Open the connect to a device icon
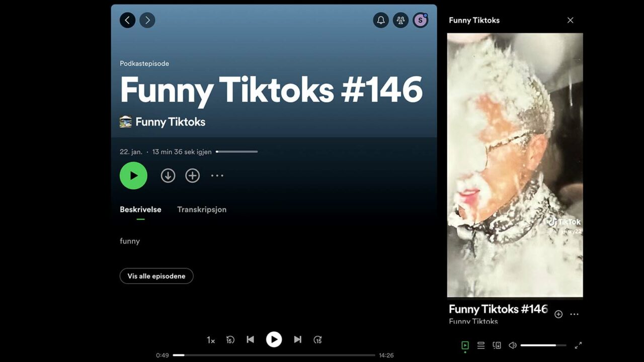This screenshot has height=362, width=644. click(x=497, y=345)
